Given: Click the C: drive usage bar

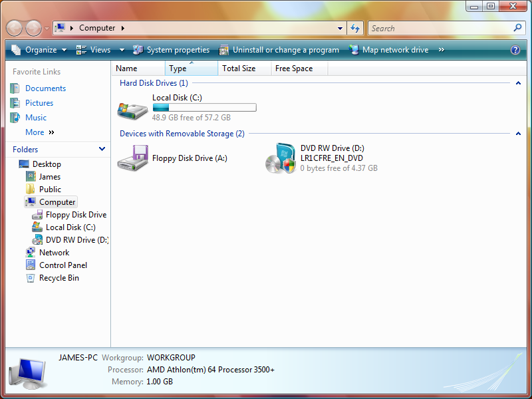Looking at the screenshot, I should [x=205, y=108].
